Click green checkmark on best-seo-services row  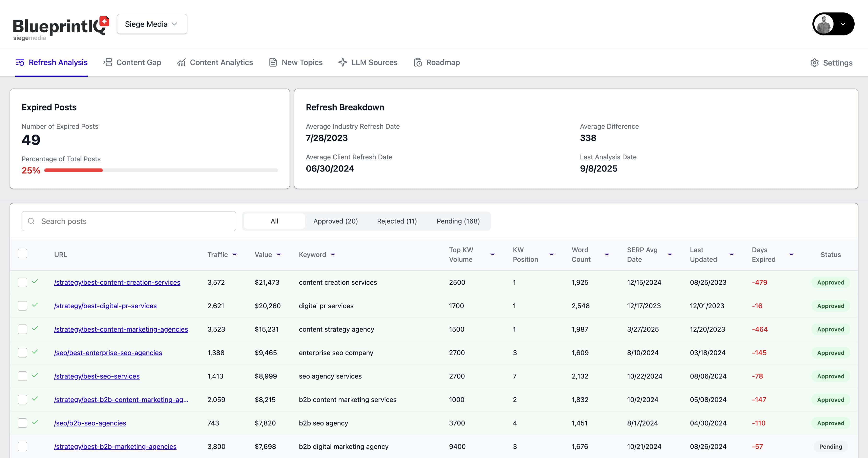35,375
